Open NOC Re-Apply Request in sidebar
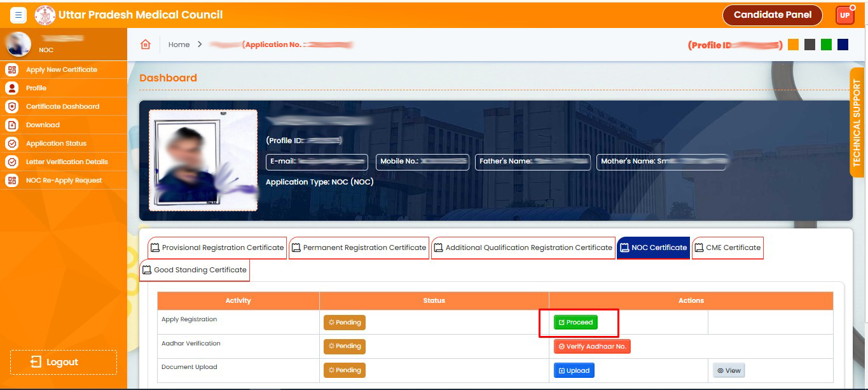This screenshot has width=868, height=390. (64, 180)
